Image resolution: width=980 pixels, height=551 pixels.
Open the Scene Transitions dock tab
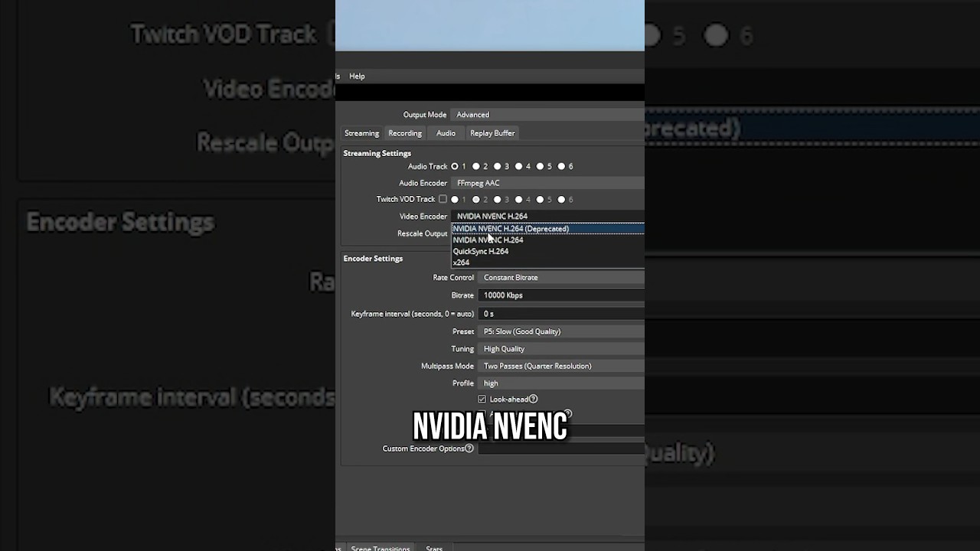pyautogui.click(x=381, y=548)
